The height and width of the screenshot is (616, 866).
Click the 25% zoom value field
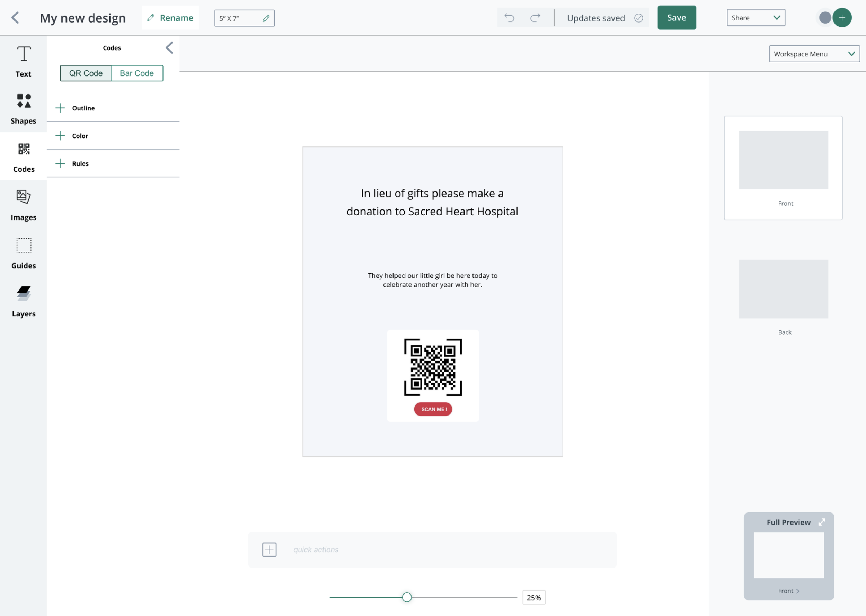pyautogui.click(x=533, y=597)
